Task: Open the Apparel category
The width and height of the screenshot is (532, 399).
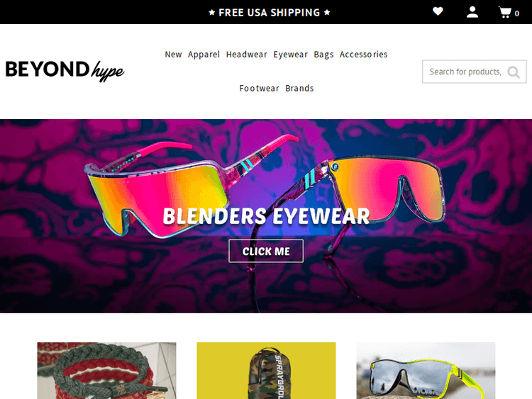Action: pyautogui.click(x=204, y=55)
